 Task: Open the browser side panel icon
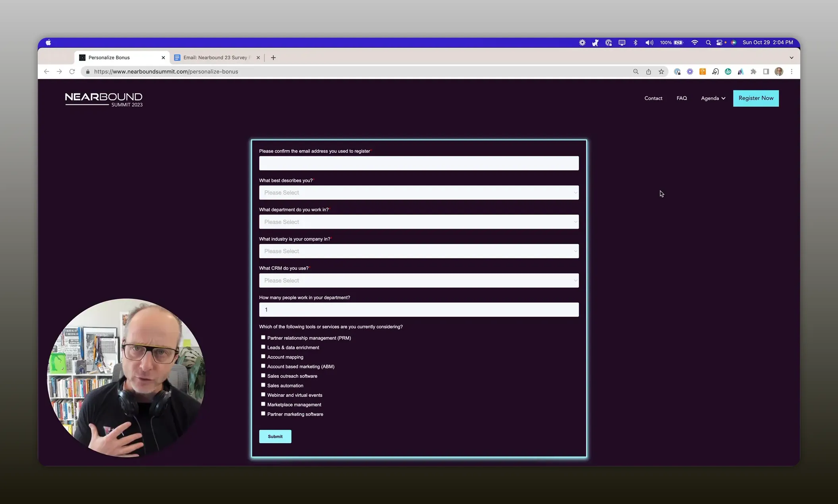click(x=766, y=71)
